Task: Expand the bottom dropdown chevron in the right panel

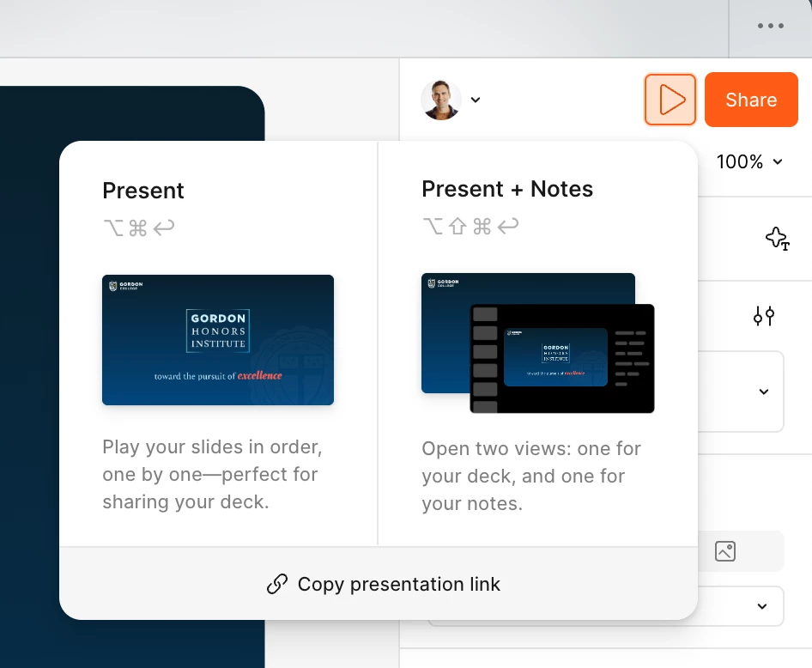Action: [x=761, y=606]
